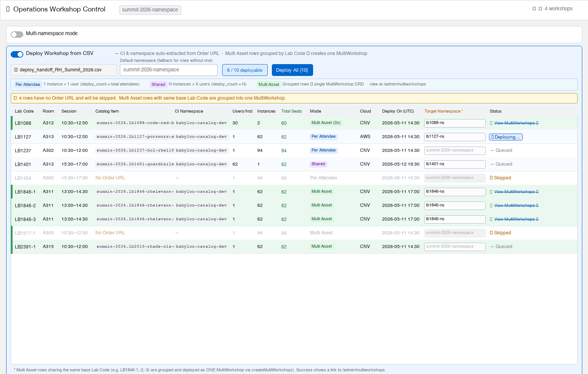Disable Deploy Workshop from CSV switch
Screen dimensions: 588x374
tap(17, 54)
